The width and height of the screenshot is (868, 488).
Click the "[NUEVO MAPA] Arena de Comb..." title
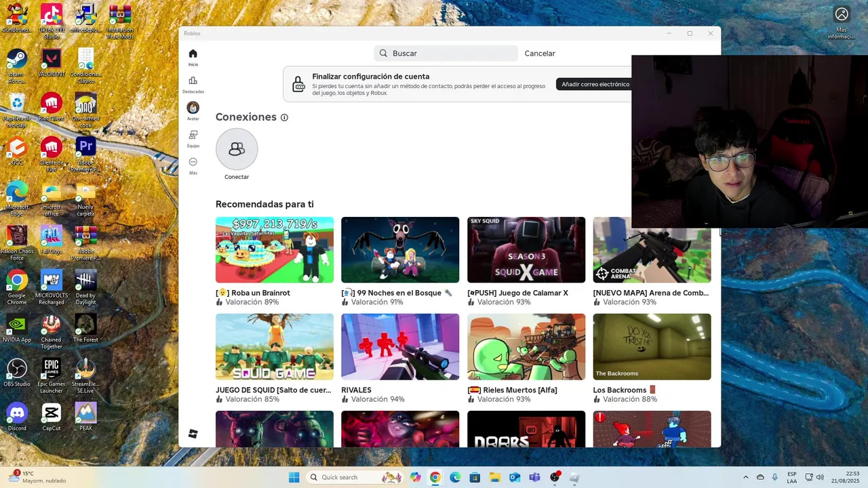point(651,293)
